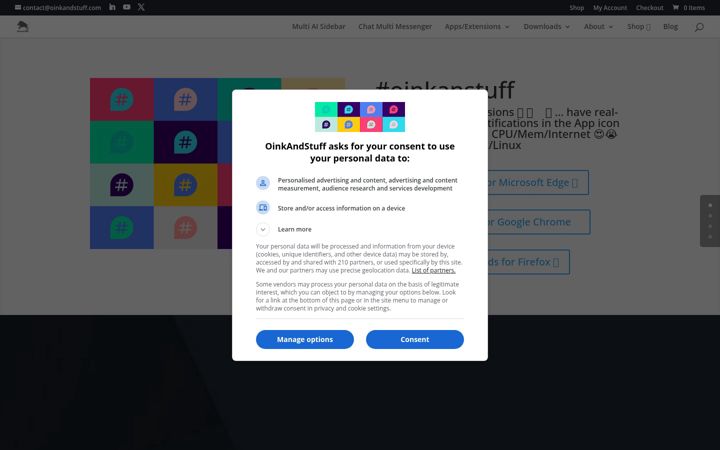Click the LinkedIn icon in top bar
This screenshot has width=720, height=450.
pyautogui.click(x=112, y=7)
